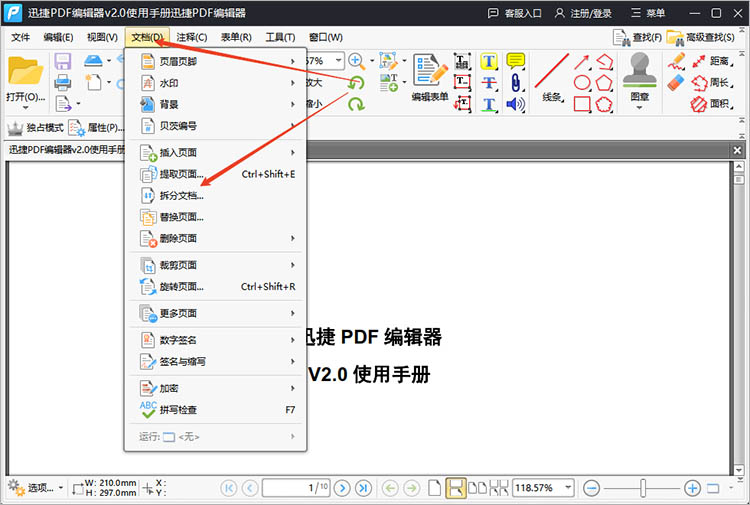Select the Stamp tool

(640, 71)
